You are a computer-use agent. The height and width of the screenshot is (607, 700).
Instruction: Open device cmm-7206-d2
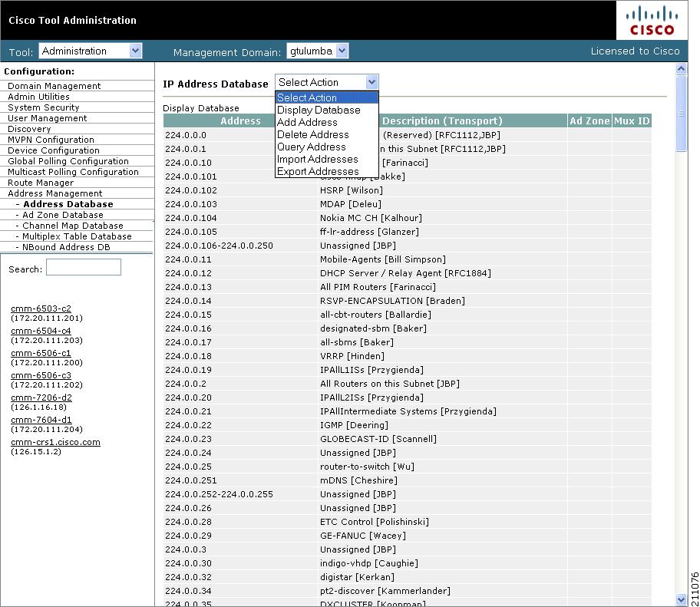(x=41, y=398)
